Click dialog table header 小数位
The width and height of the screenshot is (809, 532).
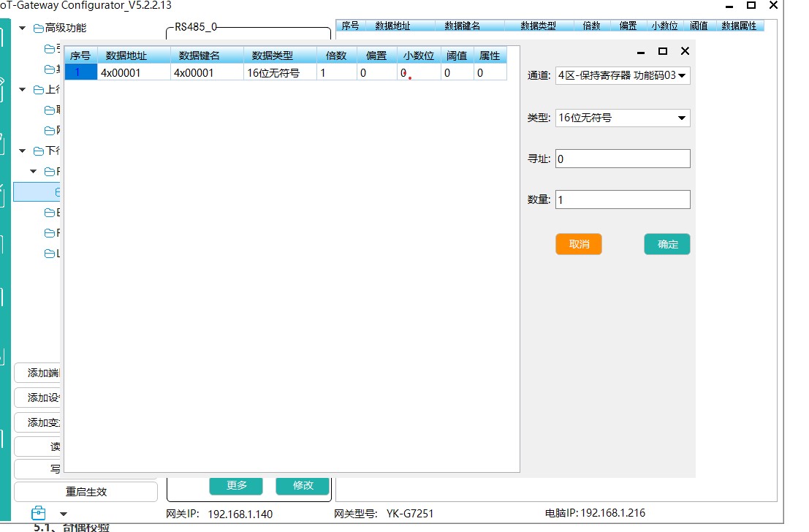click(419, 56)
